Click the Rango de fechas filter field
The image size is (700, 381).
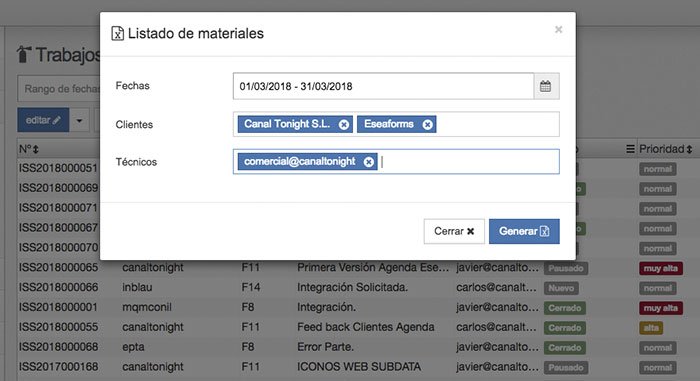pos(59,89)
